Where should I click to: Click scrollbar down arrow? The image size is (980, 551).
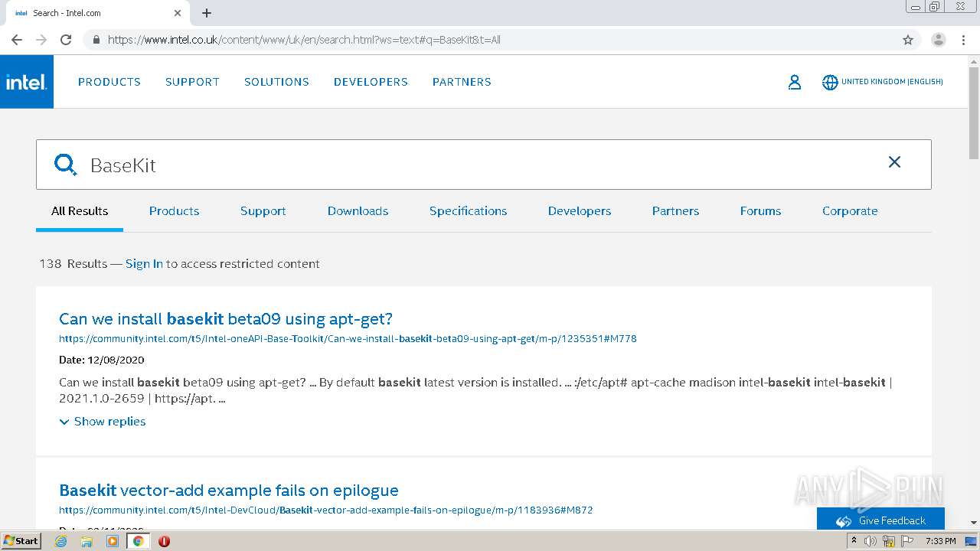pyautogui.click(x=974, y=523)
